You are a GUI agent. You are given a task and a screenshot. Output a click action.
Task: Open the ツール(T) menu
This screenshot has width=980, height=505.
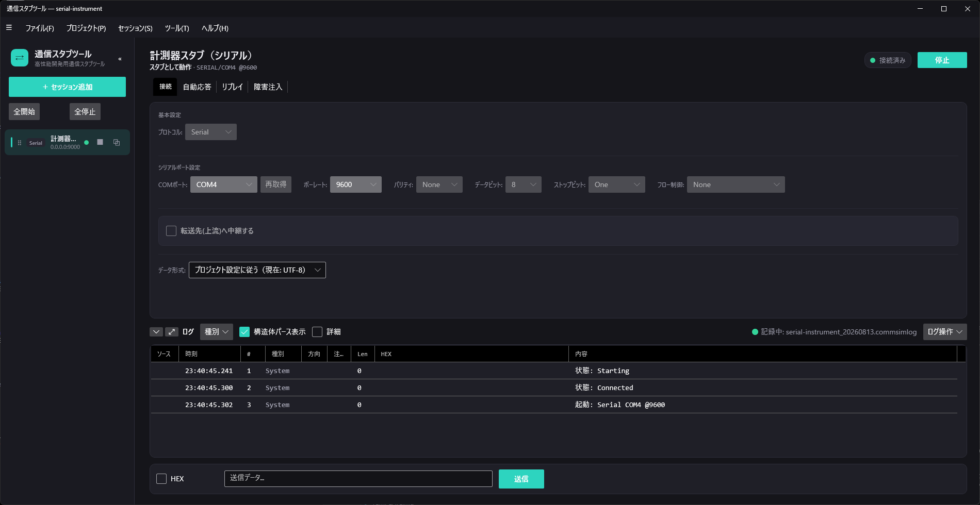click(177, 28)
